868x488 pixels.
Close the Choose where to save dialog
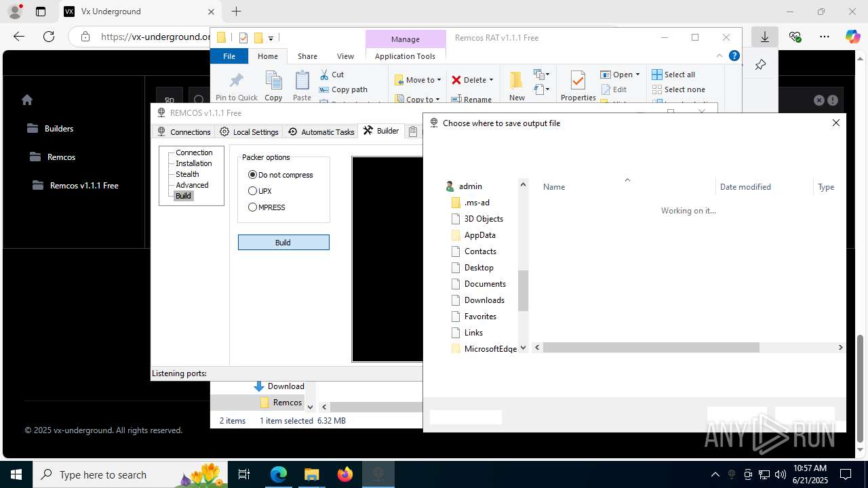pyautogui.click(x=836, y=123)
